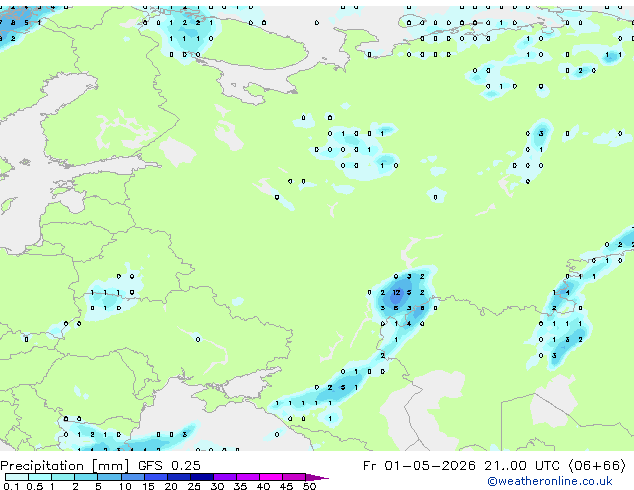Click the legend label '35'
The height and width of the screenshot is (490, 634).
pos(240,486)
